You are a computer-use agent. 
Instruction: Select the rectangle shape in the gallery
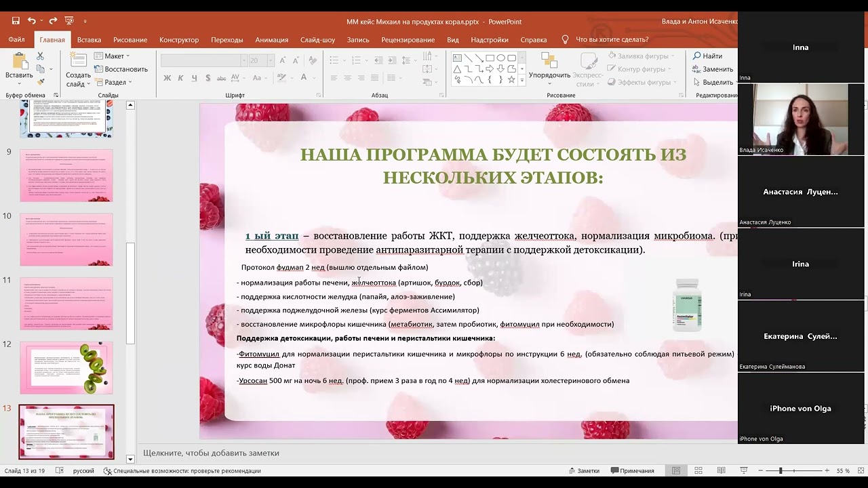point(490,58)
